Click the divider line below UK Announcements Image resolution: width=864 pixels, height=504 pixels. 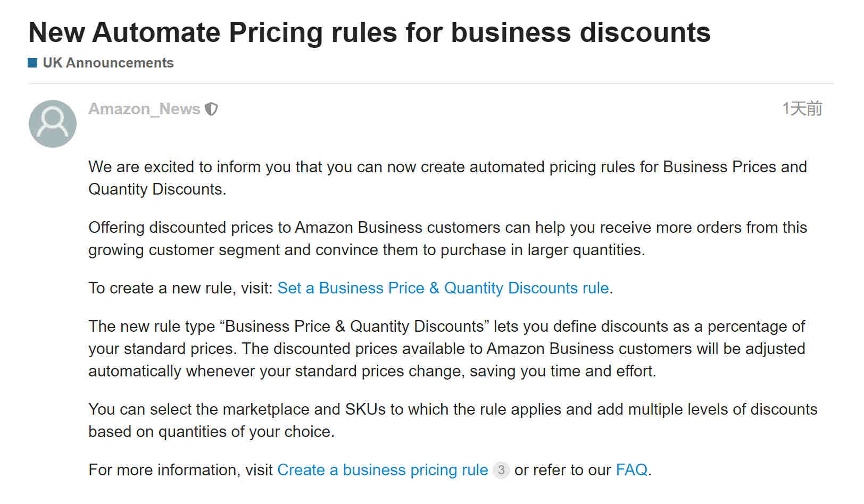(431, 83)
